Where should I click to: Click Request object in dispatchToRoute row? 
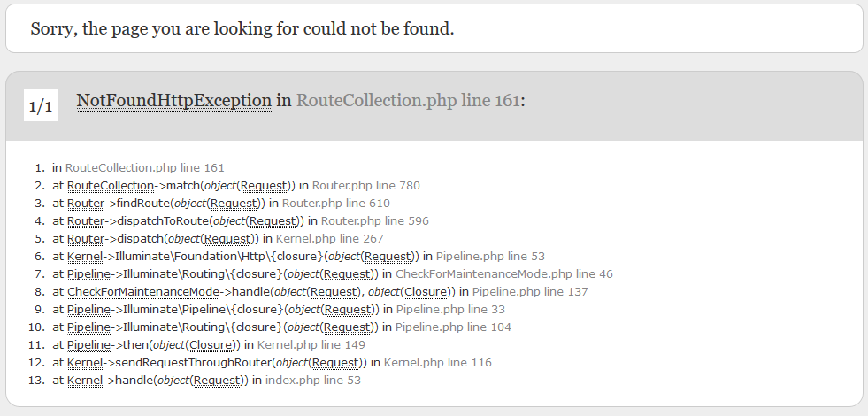273,221
